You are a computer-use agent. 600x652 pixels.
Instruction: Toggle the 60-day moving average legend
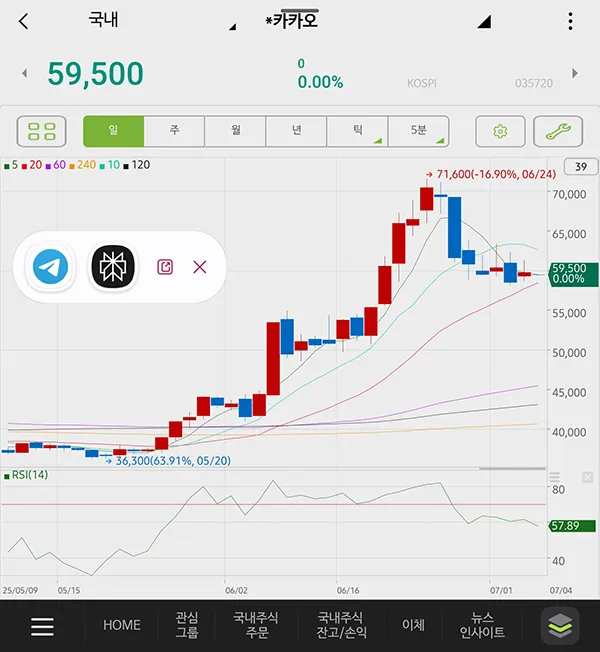(x=56, y=165)
